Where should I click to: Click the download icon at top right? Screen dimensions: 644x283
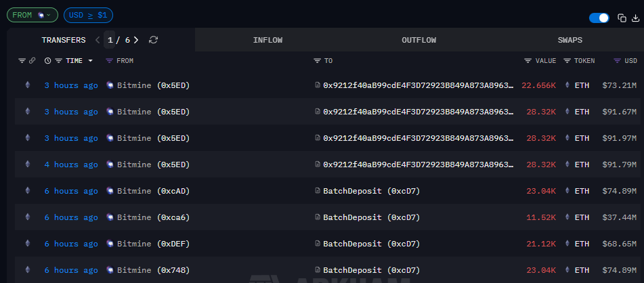[x=636, y=18]
